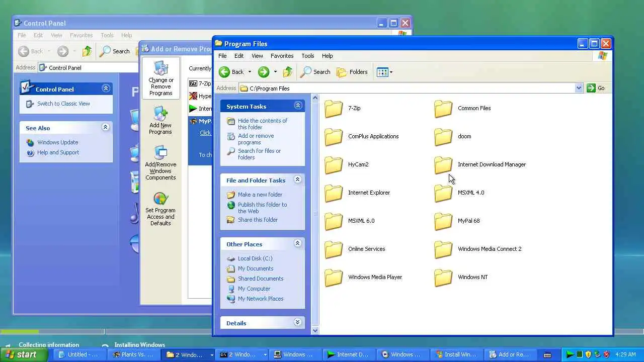
Task: Open the Favorites menu in Program Files
Action: pos(282,56)
